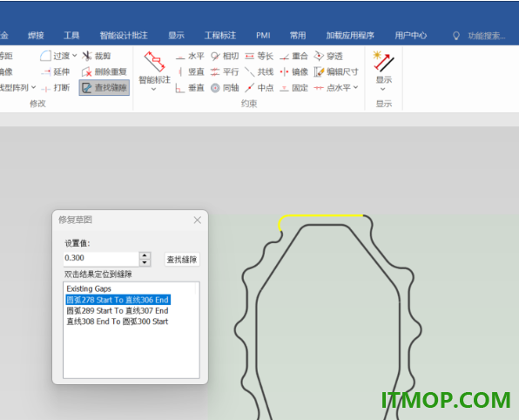Apply the 中点 midpoint constraint
This screenshot has width=519, height=420.
pos(259,88)
